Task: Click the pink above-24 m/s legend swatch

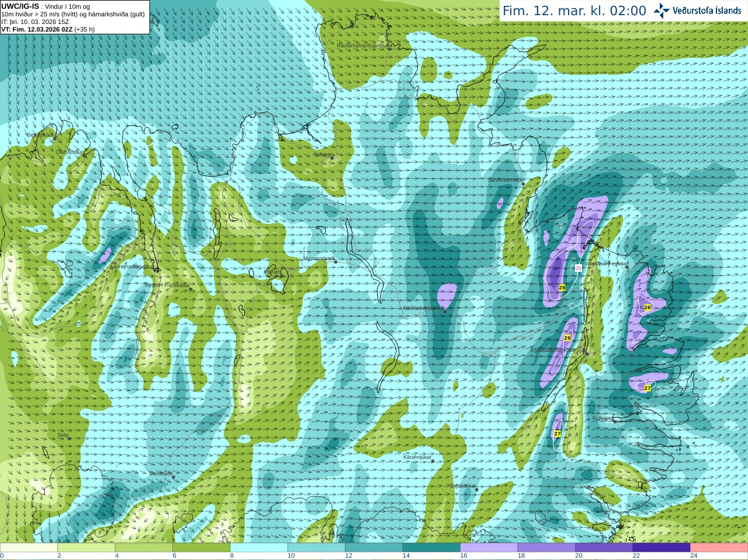Action: [x=719, y=548]
